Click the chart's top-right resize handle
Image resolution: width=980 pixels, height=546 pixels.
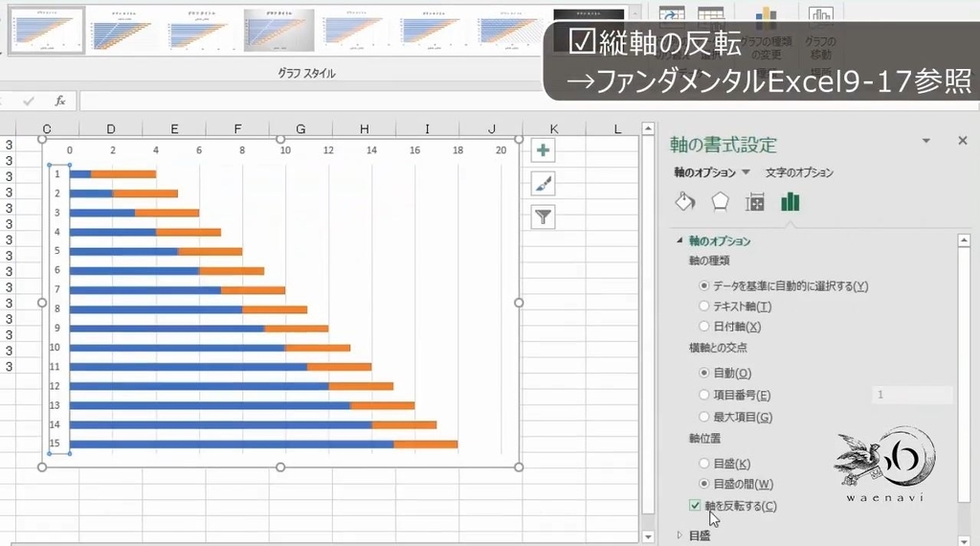pyautogui.click(x=519, y=140)
